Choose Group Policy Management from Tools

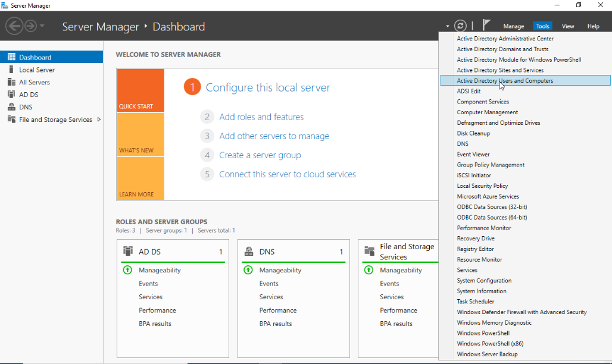coord(491,165)
